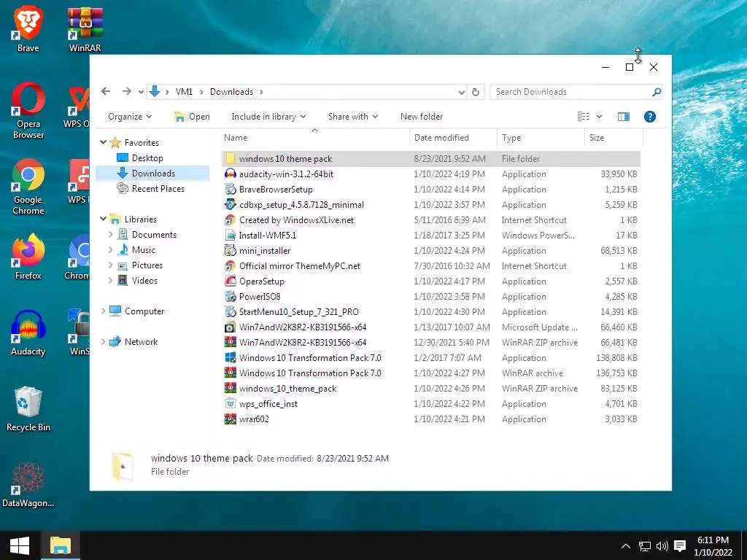This screenshot has height=560, width=747.
Task: Select wps_office_inst file icon
Action: (x=230, y=403)
